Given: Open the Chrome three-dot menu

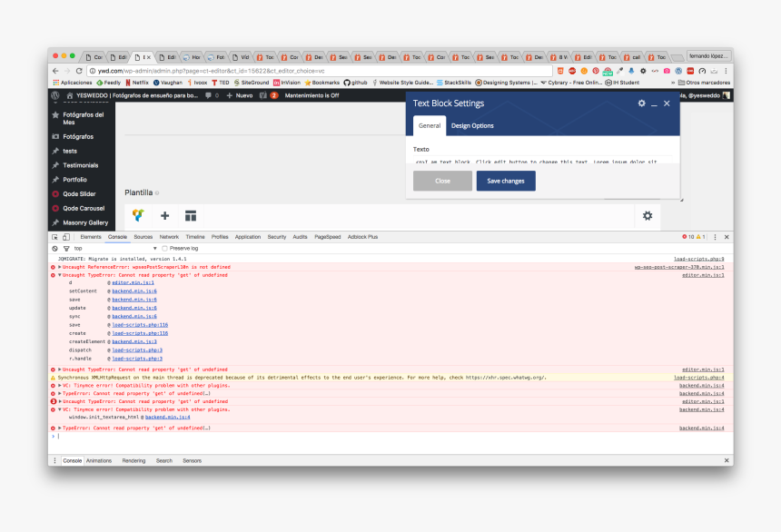Looking at the screenshot, I should pos(726,71).
